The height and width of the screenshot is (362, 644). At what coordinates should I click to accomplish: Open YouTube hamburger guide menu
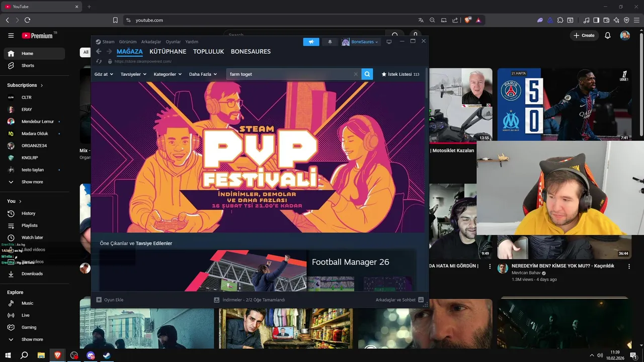coord(11,36)
